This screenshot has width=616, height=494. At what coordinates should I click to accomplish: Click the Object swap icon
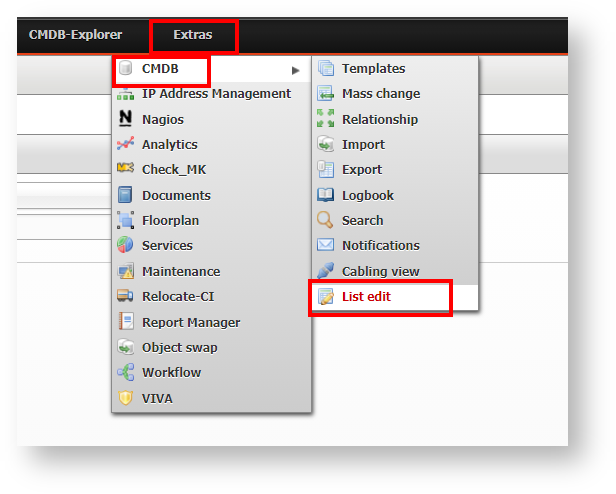pyautogui.click(x=126, y=347)
